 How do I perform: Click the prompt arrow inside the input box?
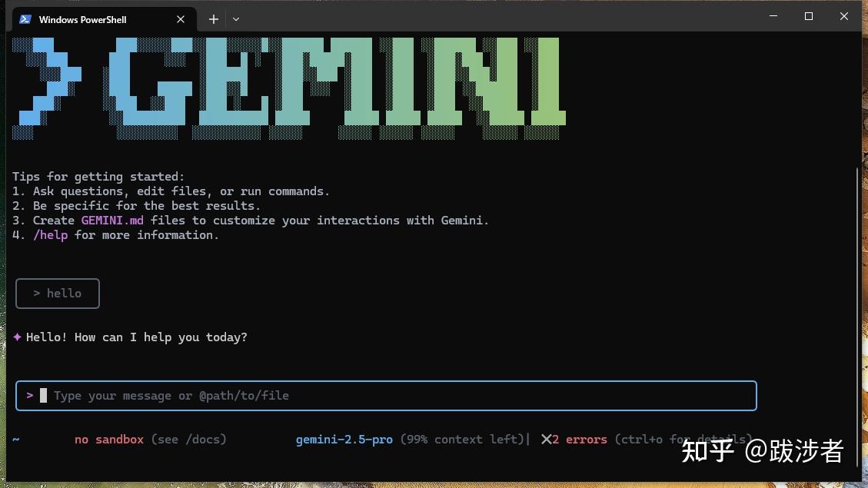30,395
